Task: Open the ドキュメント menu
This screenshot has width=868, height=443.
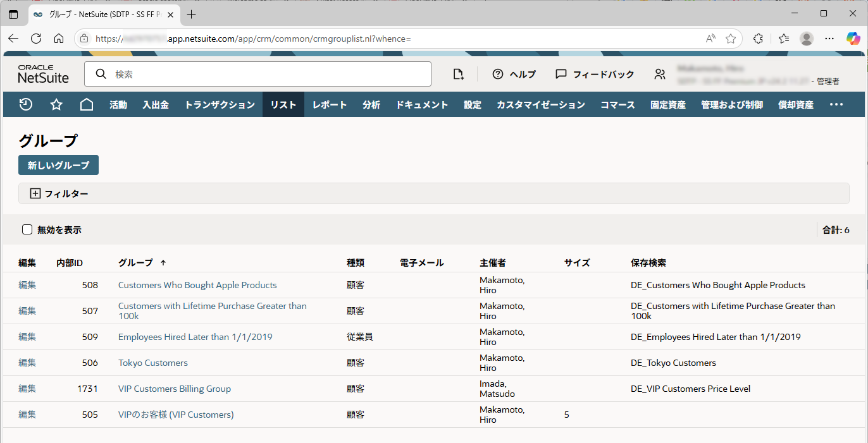Action: pyautogui.click(x=422, y=104)
